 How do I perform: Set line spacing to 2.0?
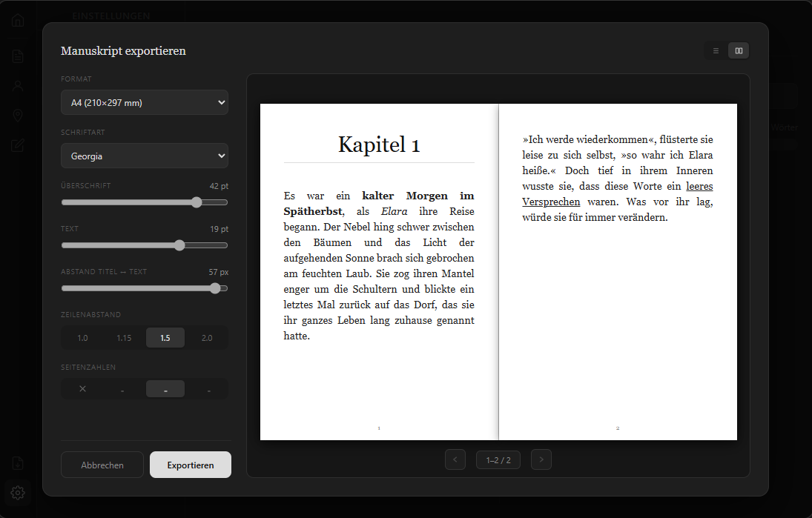[207, 338]
